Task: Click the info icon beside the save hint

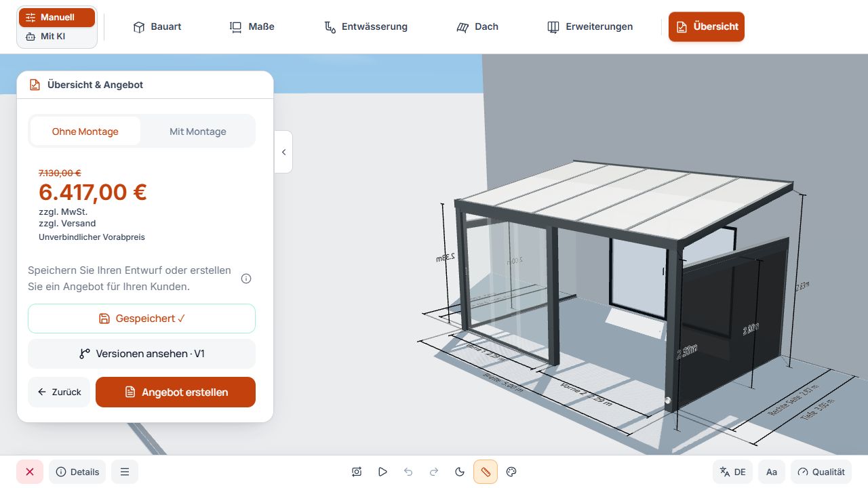Action: pos(246,279)
